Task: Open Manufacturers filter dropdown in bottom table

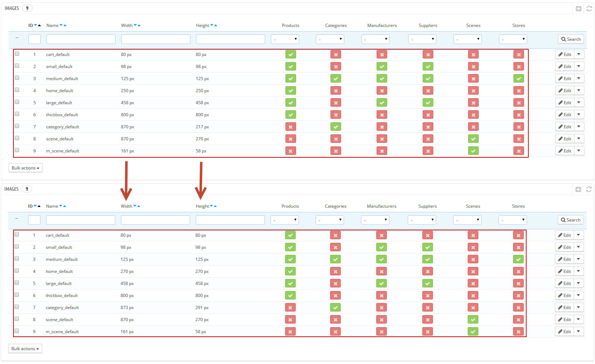Action: pos(375,220)
